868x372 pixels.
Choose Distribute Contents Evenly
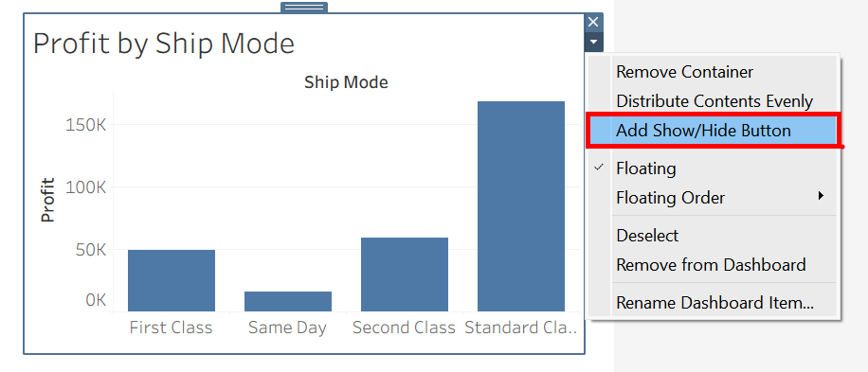point(713,101)
